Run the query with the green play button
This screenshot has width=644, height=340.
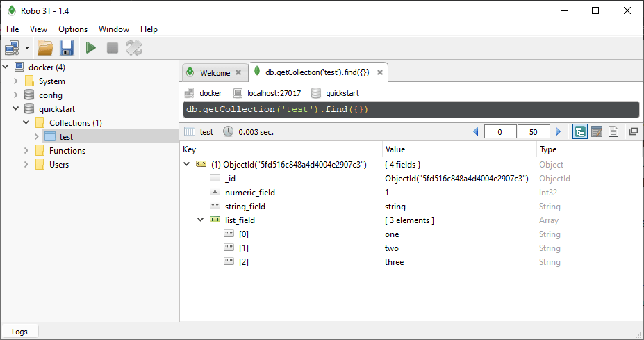(x=91, y=48)
